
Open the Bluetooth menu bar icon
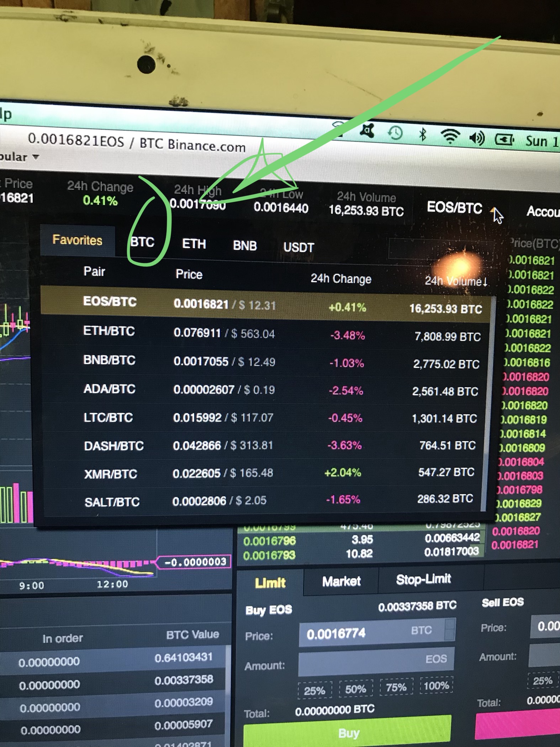pyautogui.click(x=423, y=135)
